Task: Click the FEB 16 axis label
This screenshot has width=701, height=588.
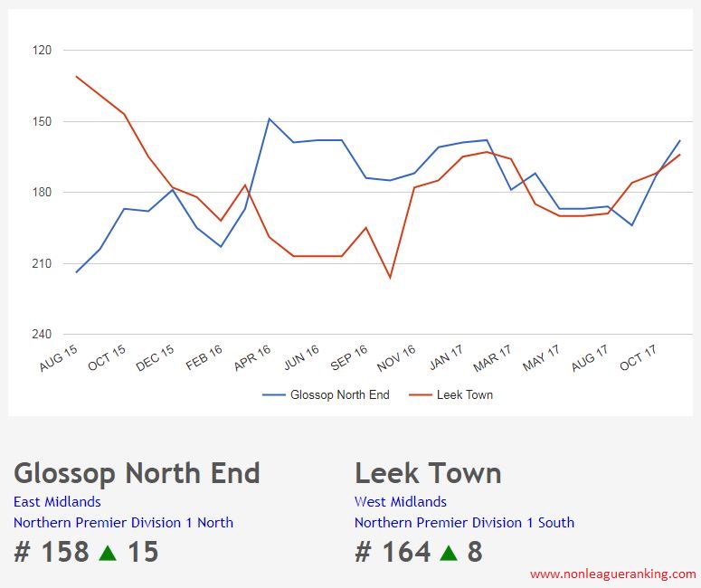Action: point(204,358)
